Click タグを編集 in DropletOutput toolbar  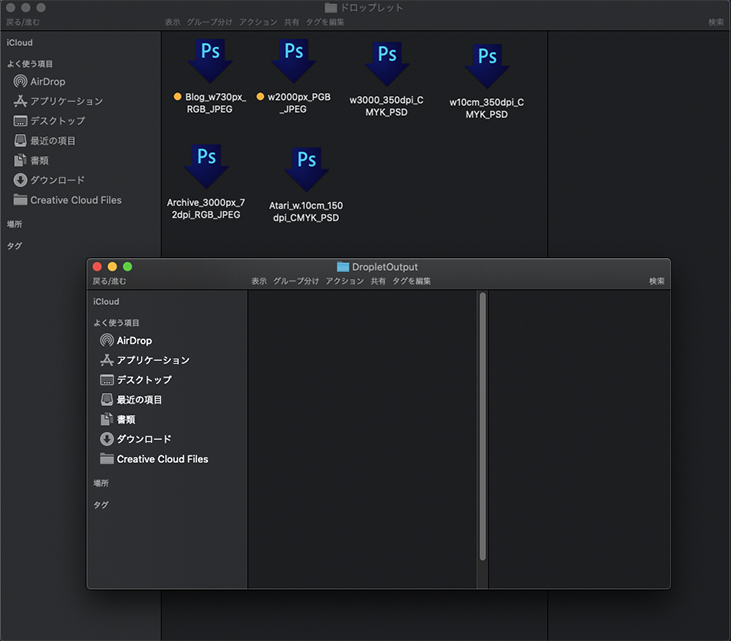[x=412, y=281]
